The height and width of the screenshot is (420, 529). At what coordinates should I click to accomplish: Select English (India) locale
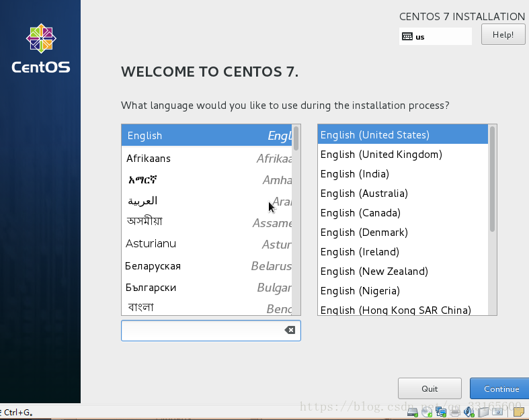(x=403, y=174)
